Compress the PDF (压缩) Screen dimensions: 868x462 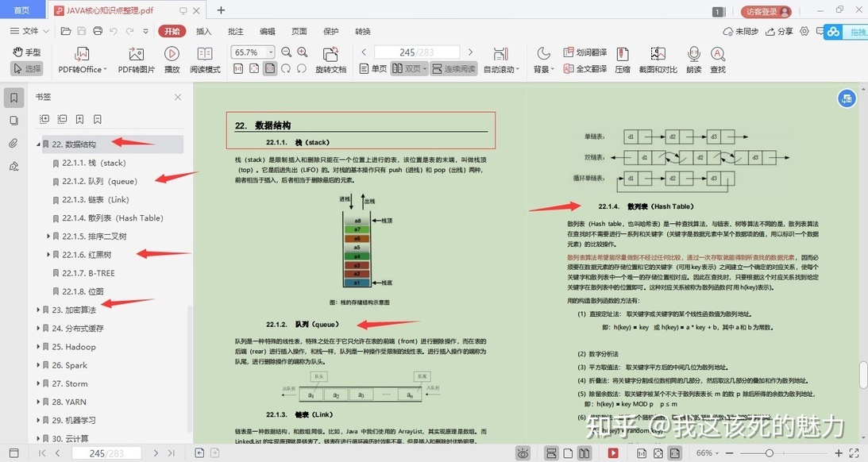click(x=623, y=60)
